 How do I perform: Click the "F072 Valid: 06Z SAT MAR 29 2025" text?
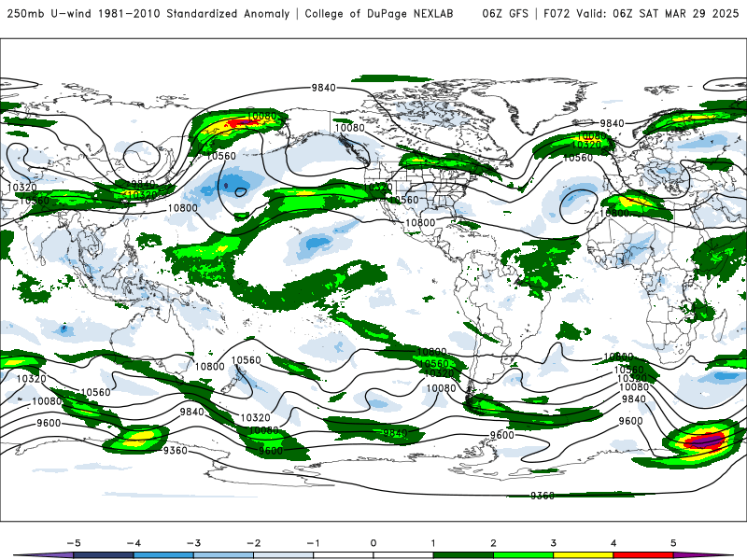(641, 13)
